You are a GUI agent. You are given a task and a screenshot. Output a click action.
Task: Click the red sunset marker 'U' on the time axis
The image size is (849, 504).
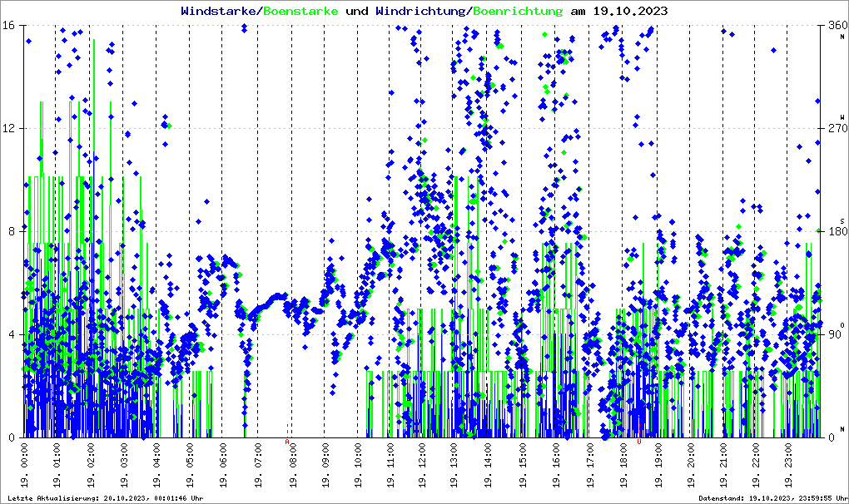point(638,442)
